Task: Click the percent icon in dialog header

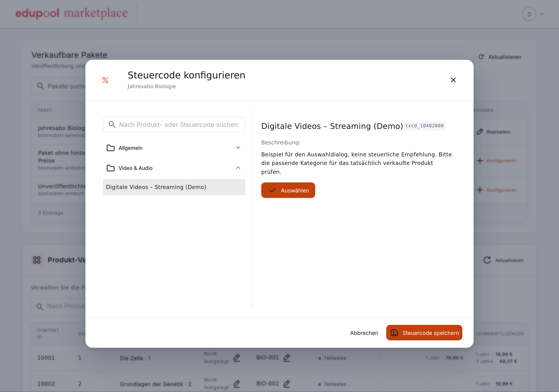Action: (105, 80)
